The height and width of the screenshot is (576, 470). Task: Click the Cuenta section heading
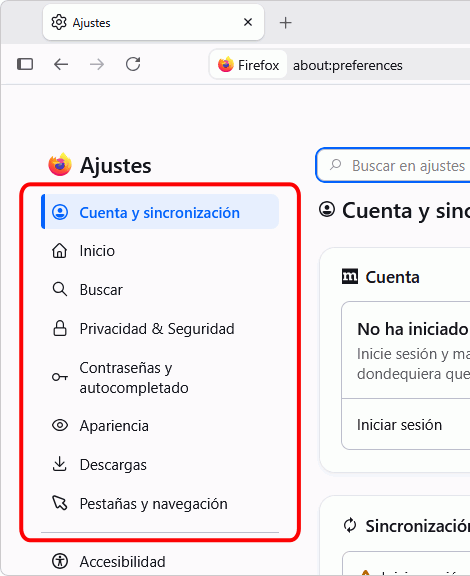click(392, 277)
